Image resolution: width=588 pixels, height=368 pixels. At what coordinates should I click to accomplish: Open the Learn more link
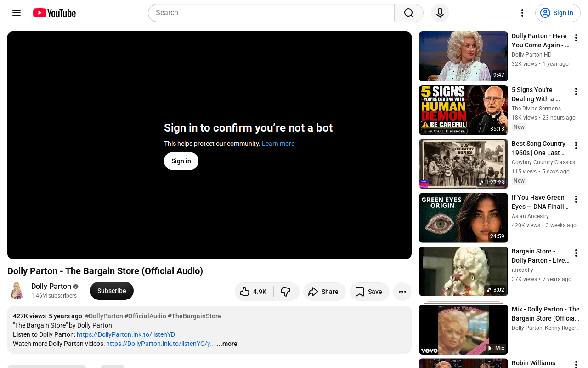pyautogui.click(x=278, y=144)
